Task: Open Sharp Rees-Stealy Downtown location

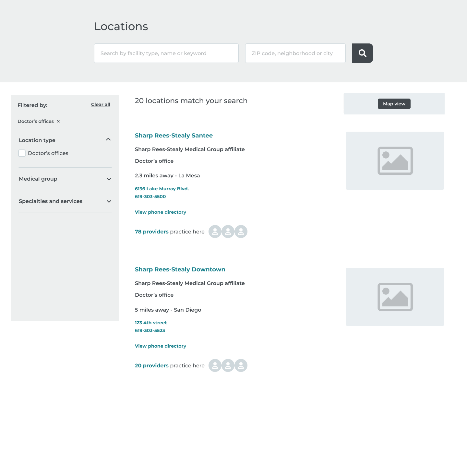Action: click(180, 269)
